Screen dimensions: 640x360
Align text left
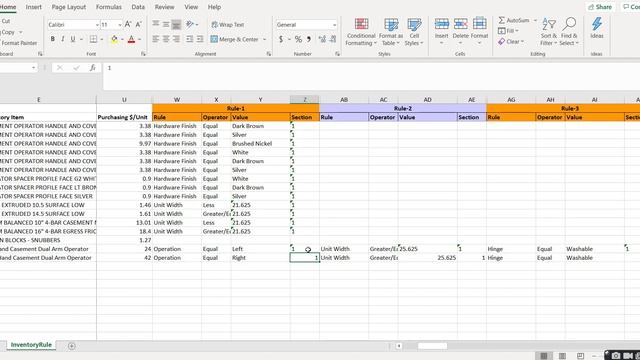156,39
